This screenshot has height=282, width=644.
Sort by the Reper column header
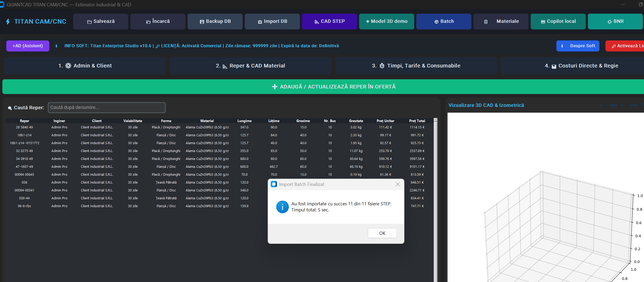tap(24, 121)
